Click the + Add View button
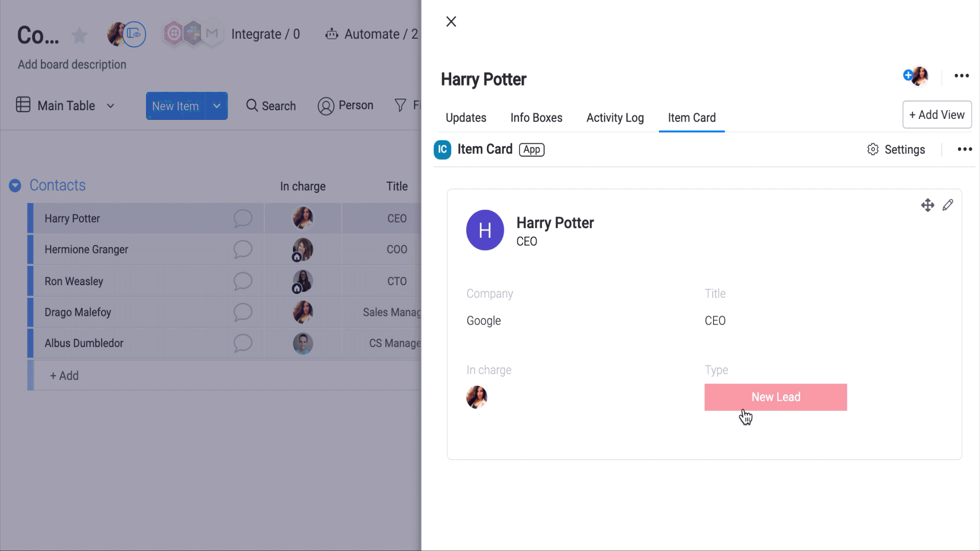The height and width of the screenshot is (551, 980). click(937, 114)
